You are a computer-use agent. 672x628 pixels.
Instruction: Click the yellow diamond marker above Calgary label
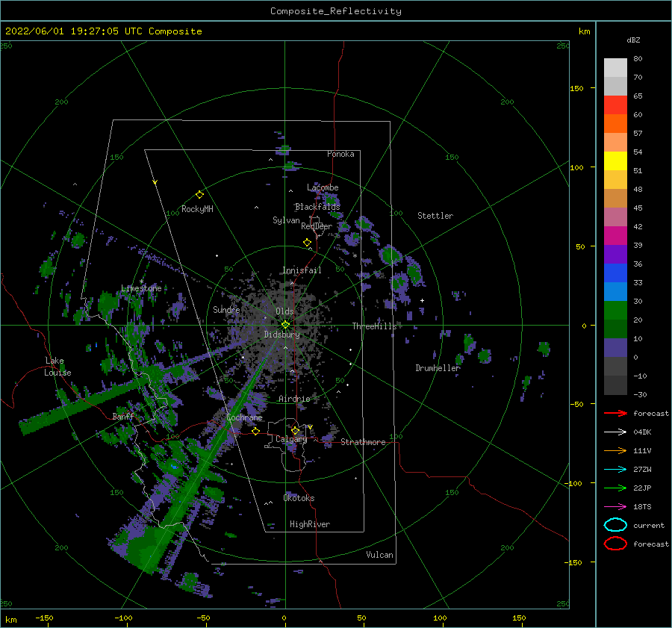point(295,430)
